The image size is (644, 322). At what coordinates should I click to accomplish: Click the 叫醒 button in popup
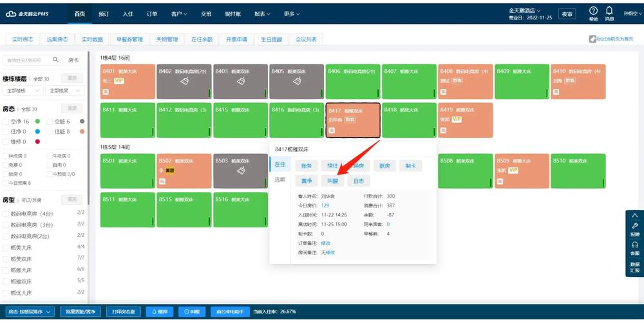click(332, 181)
